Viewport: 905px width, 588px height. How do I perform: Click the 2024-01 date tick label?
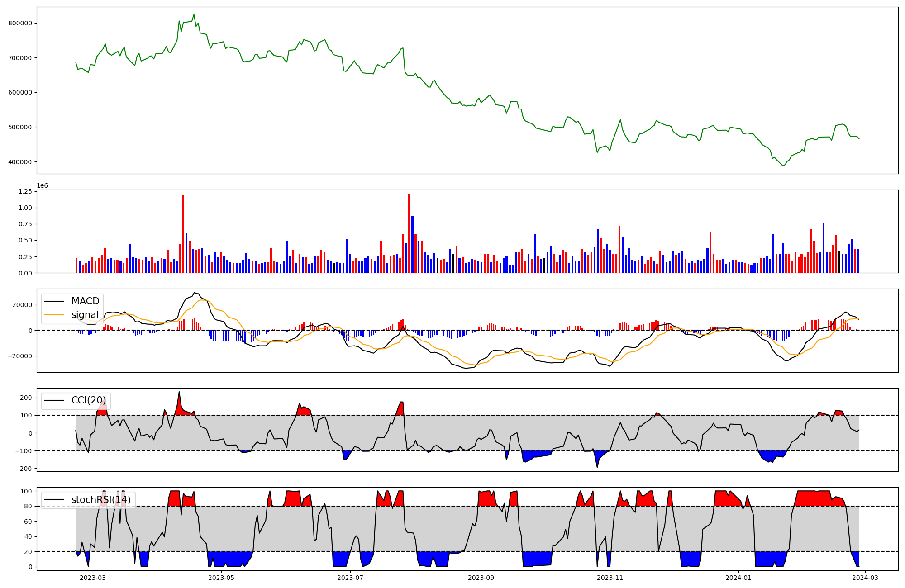[738, 578]
